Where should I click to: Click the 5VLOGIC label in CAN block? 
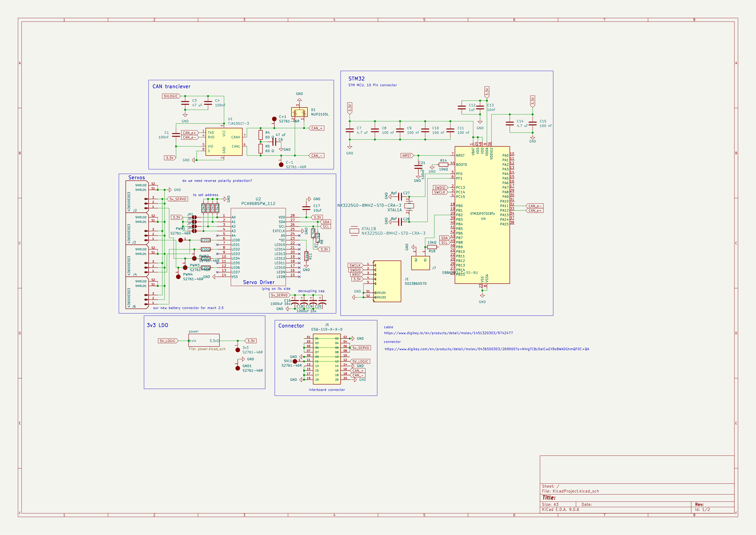[x=171, y=96]
